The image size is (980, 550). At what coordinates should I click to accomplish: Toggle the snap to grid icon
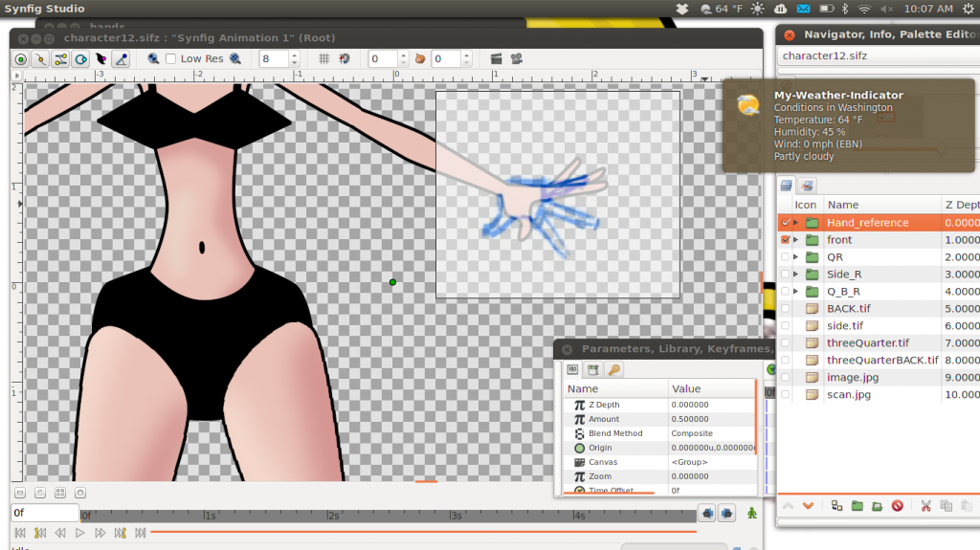pyautogui.click(x=345, y=58)
